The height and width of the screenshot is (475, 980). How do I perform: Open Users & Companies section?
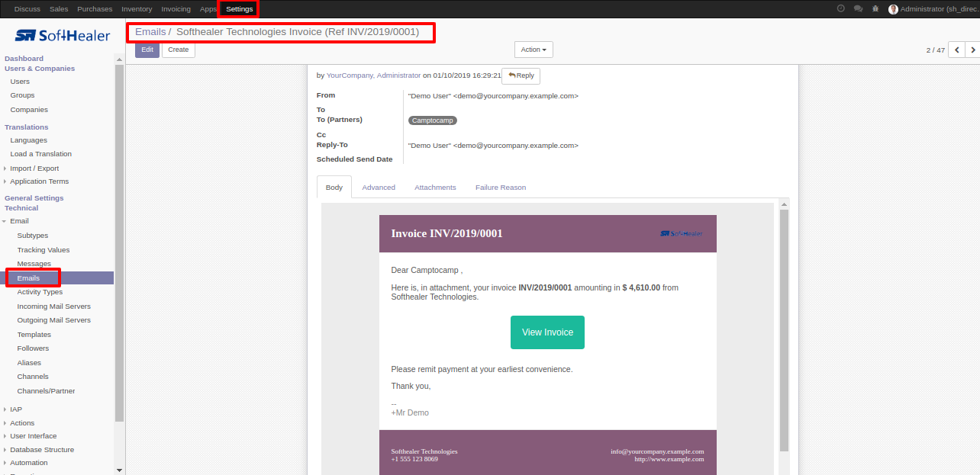pos(40,68)
